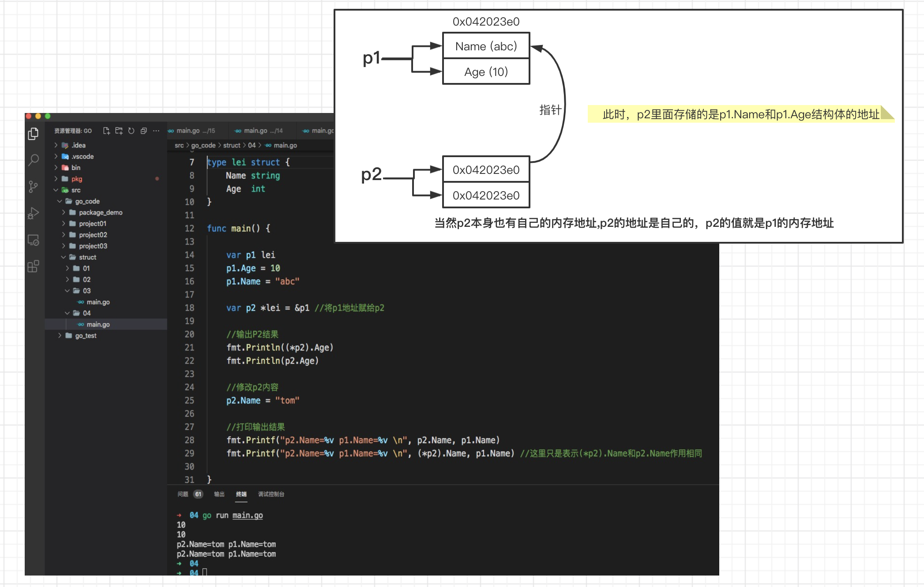Open the Extensions view icon
Screen dimensions: 924x587
click(x=34, y=266)
